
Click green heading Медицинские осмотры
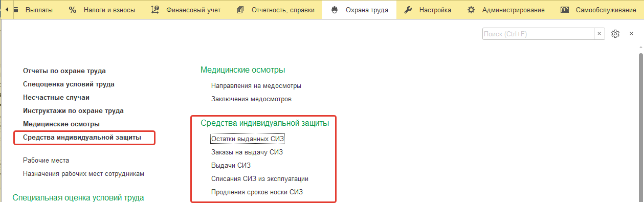point(243,70)
